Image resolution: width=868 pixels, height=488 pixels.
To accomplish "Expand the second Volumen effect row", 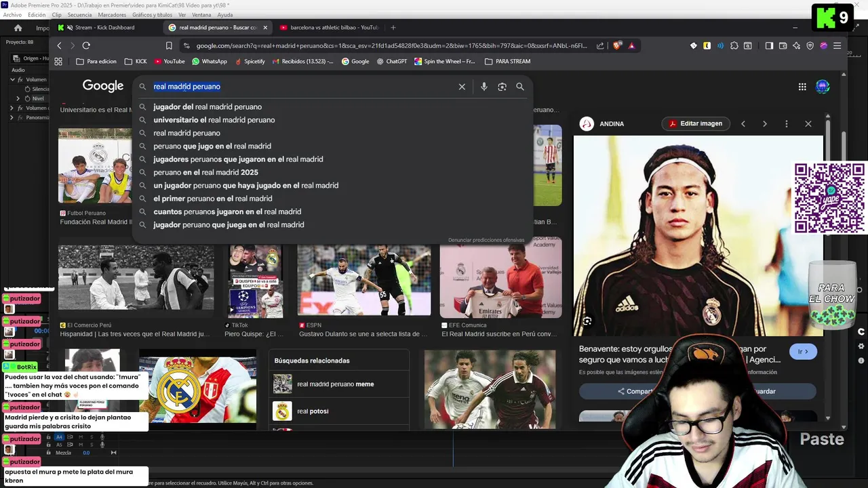I will coord(12,108).
